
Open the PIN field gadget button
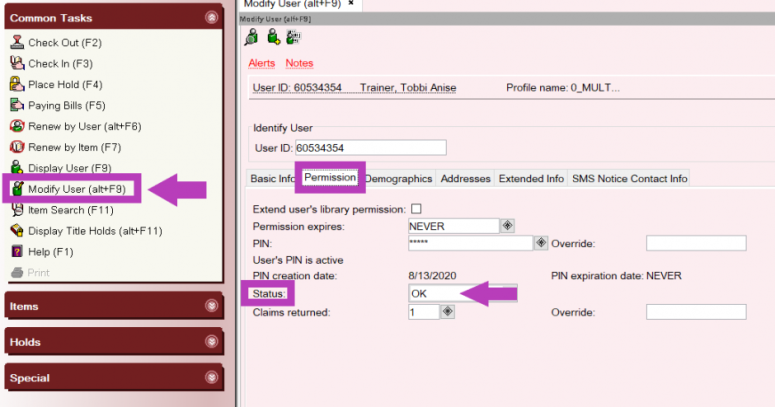pyautogui.click(x=541, y=242)
